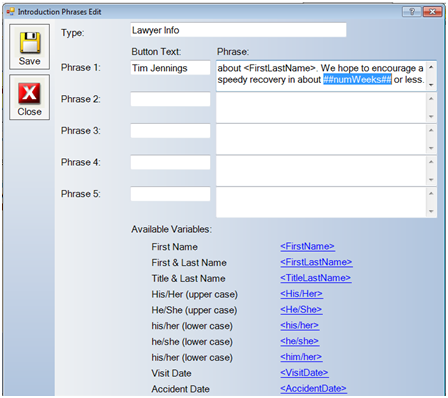The height and width of the screenshot is (398, 448).
Task: Click the Phrase 4 button text field
Action: tap(170, 163)
